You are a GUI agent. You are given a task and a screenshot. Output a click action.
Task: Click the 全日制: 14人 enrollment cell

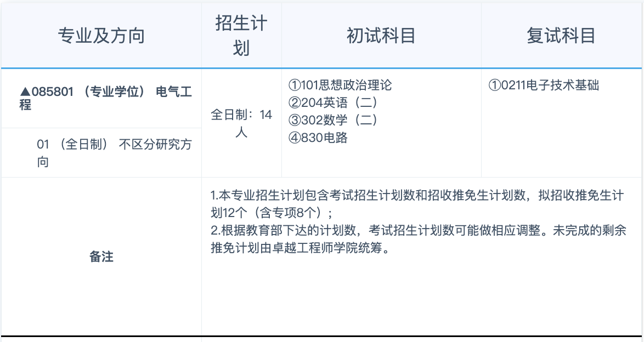[x=241, y=123]
